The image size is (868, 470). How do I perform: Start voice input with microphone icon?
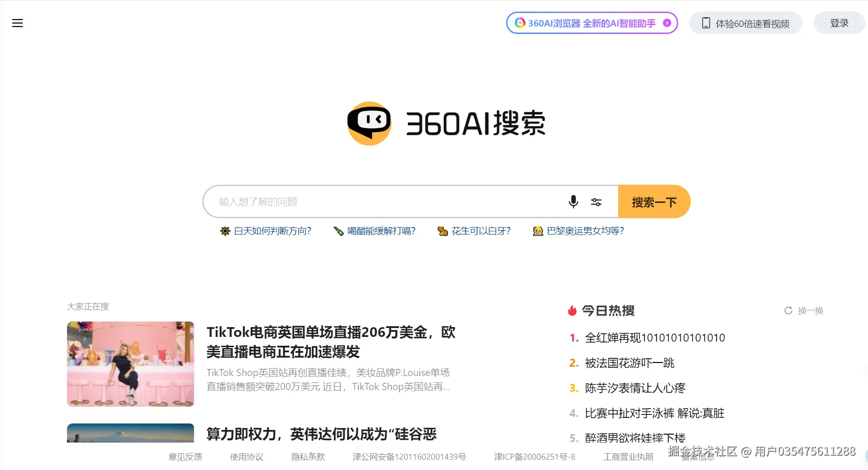[x=574, y=201]
